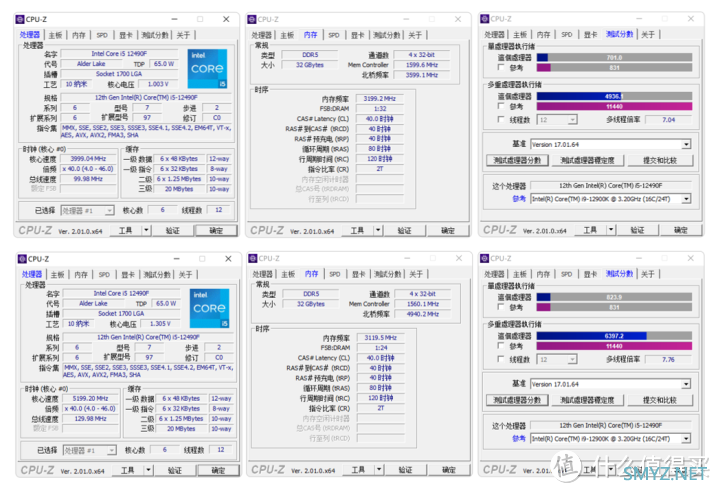The image size is (720, 493).
Task: Open 基准 Version 17.01.64 dropdown in 701.0 window
Action: point(611,145)
